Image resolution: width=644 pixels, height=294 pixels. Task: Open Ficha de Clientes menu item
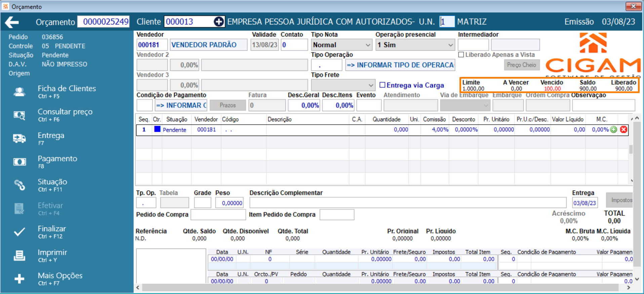pos(67,92)
